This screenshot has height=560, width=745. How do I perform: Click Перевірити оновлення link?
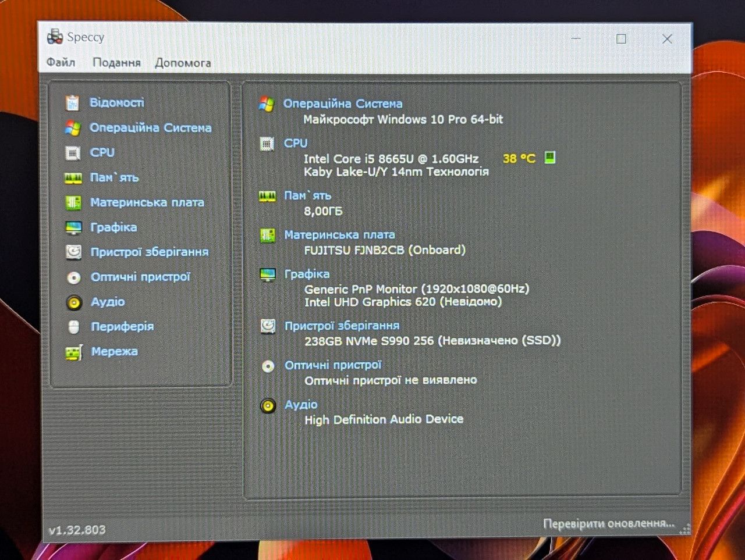tap(609, 523)
